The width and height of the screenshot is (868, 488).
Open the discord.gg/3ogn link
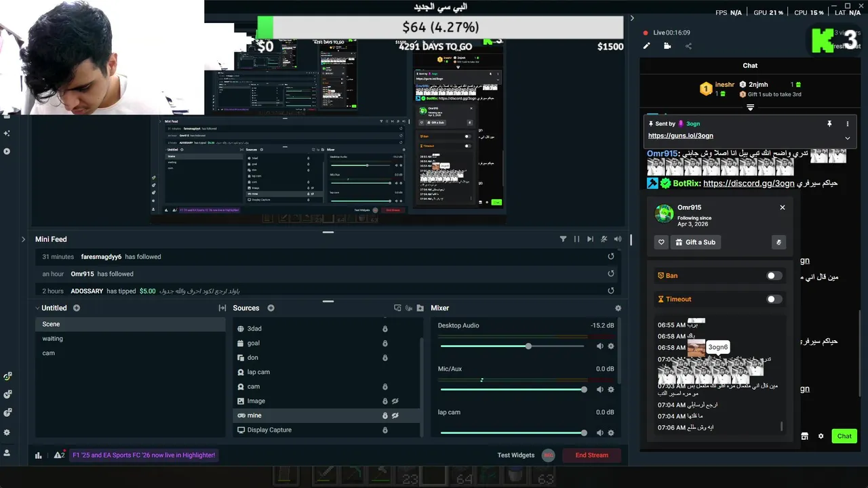749,184
